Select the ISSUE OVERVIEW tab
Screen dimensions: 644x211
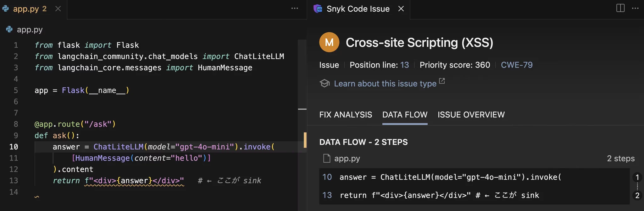pyautogui.click(x=471, y=115)
